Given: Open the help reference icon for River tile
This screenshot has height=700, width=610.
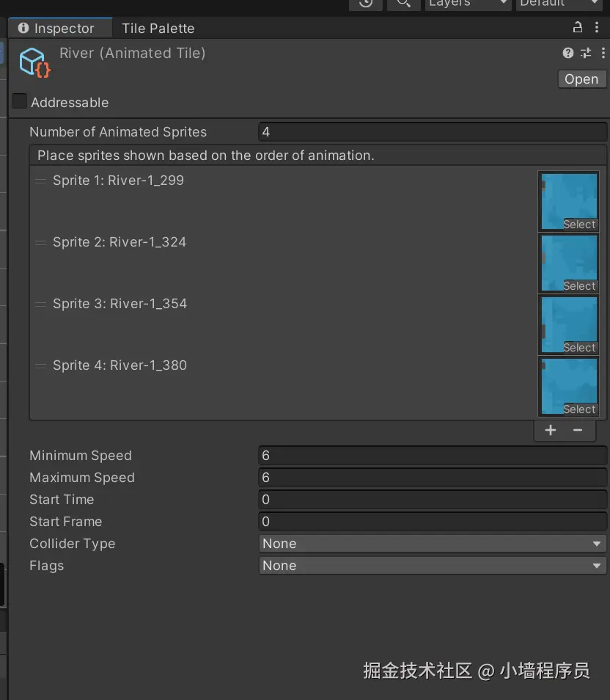Looking at the screenshot, I should 568,53.
